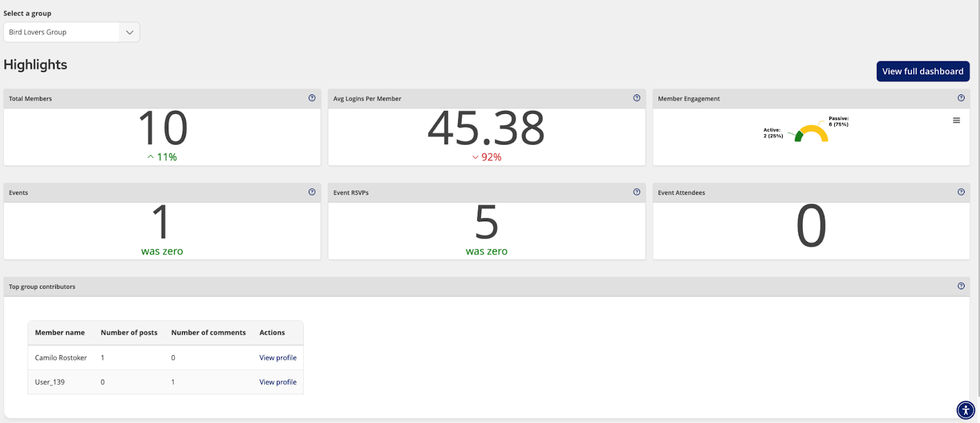Click 'was zero' under Event RSVPs count
980x423 pixels.
pyautogui.click(x=487, y=251)
